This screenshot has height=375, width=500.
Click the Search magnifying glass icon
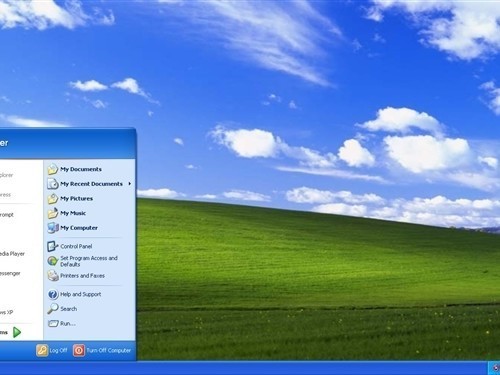pos(53,309)
